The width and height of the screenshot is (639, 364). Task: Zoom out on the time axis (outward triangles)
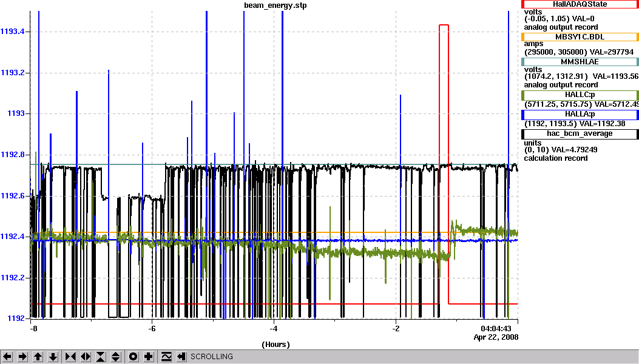[86, 357]
